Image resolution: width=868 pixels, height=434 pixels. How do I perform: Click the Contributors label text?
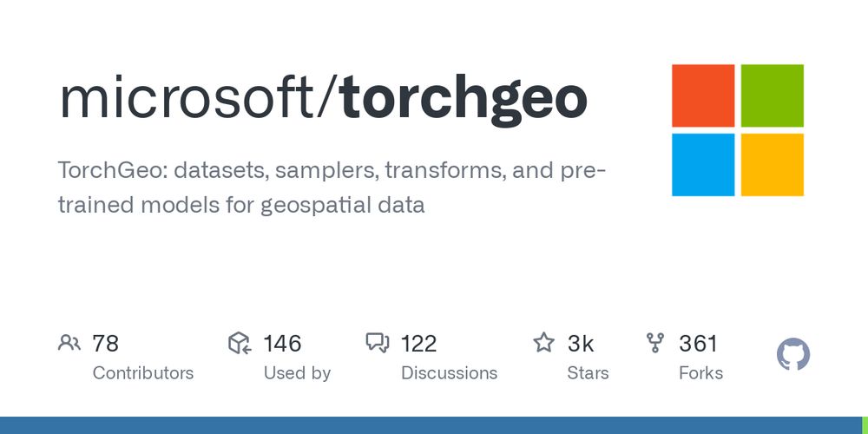[x=143, y=373]
